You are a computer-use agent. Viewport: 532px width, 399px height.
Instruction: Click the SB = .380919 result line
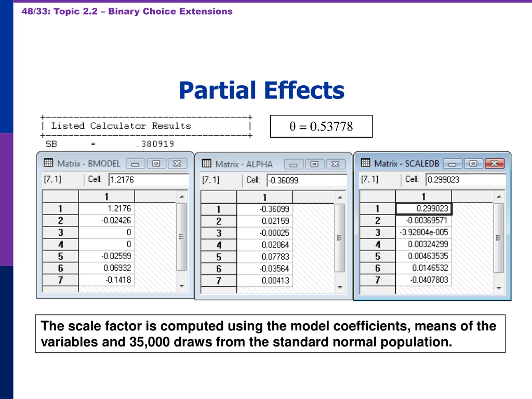110,144
